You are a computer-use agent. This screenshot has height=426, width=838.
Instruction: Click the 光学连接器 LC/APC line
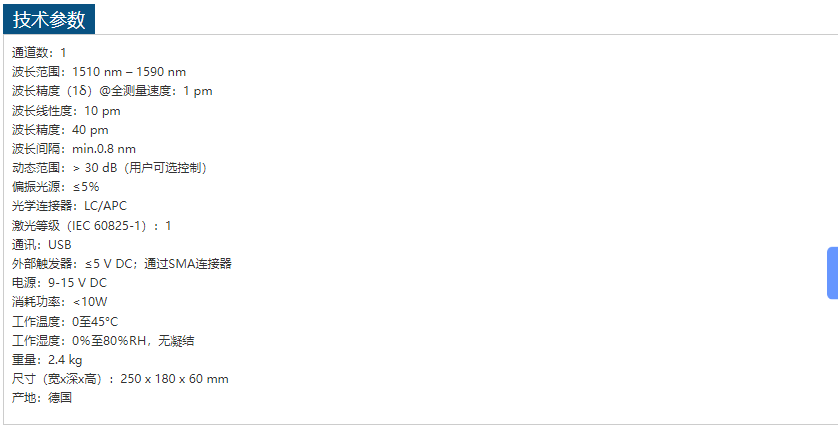tap(70, 206)
